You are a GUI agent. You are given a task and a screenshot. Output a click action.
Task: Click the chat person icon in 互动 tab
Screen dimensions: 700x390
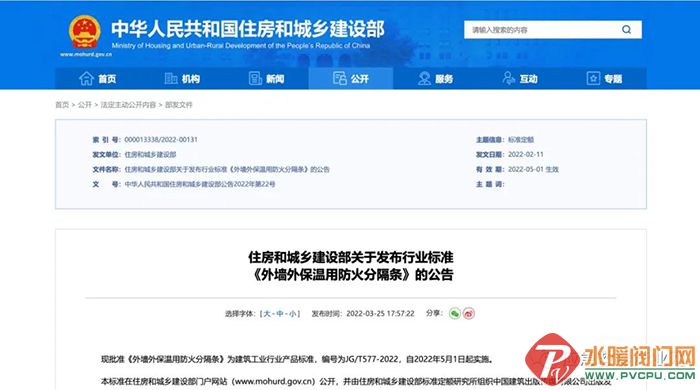click(x=508, y=79)
